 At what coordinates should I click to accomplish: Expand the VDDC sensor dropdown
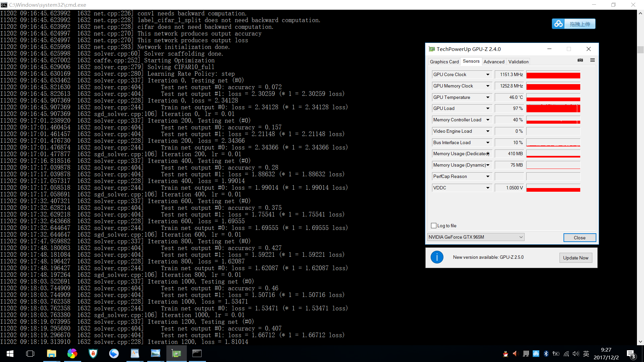pos(488,188)
